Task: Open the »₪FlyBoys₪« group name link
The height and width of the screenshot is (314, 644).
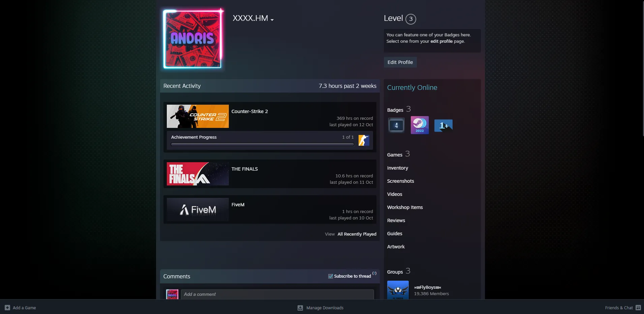Action: tap(428, 287)
